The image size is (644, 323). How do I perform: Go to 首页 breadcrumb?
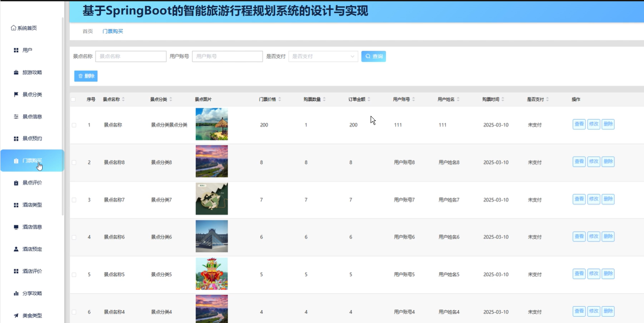click(88, 31)
